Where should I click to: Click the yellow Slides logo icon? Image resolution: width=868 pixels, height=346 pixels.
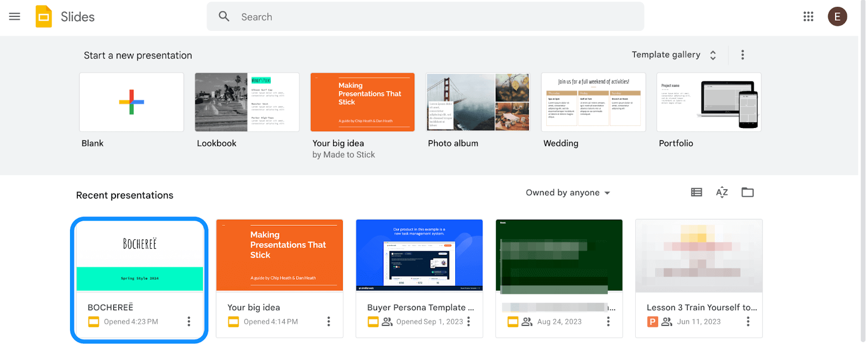tap(43, 16)
